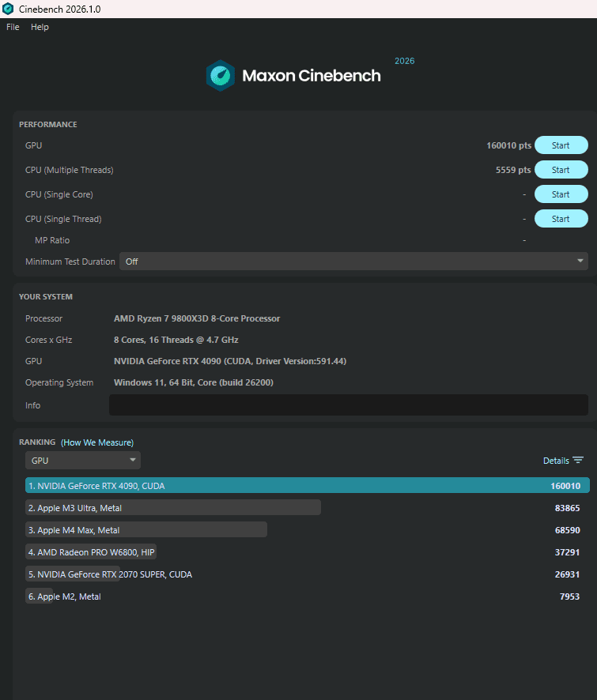Click the 5559 pts CPU score

pyautogui.click(x=513, y=170)
